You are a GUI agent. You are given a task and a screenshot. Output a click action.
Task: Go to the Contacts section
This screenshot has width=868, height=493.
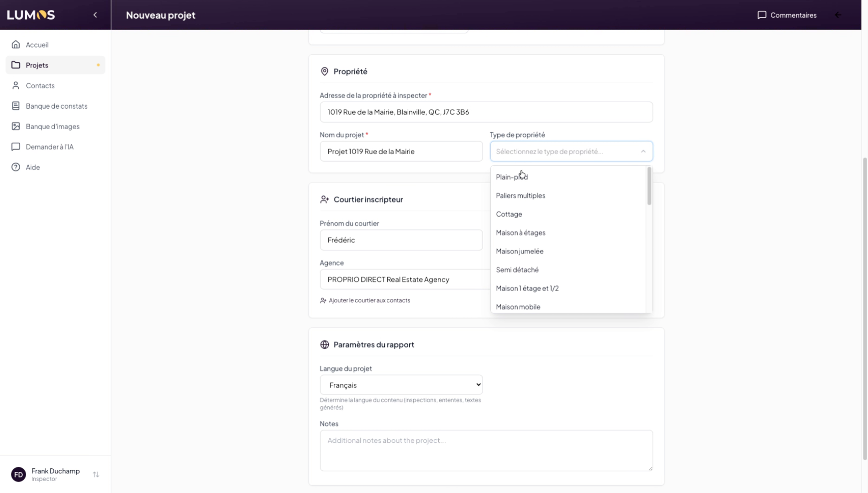[x=40, y=85]
